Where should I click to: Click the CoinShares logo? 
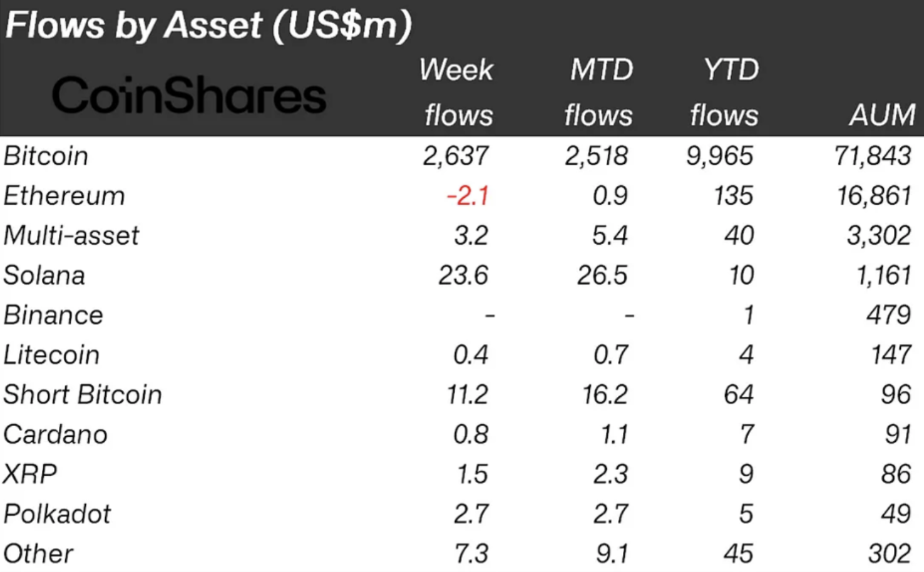pyautogui.click(x=188, y=95)
